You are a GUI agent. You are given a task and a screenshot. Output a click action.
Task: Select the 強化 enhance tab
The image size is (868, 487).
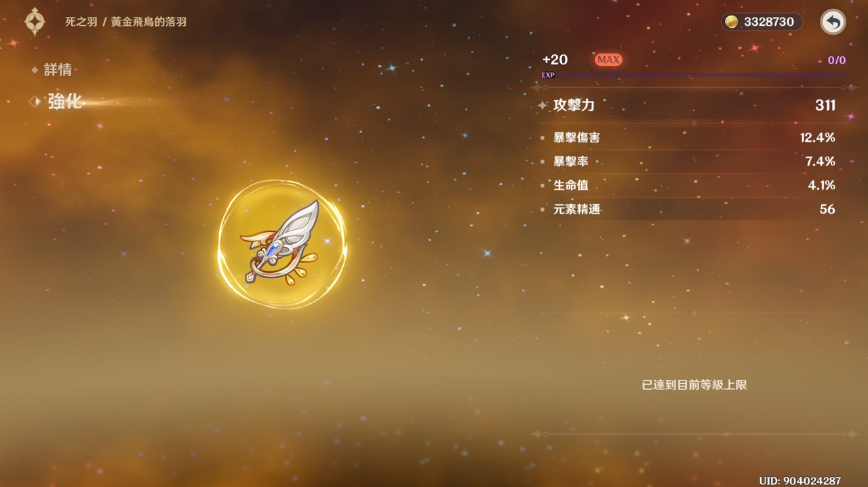pyautogui.click(x=64, y=101)
